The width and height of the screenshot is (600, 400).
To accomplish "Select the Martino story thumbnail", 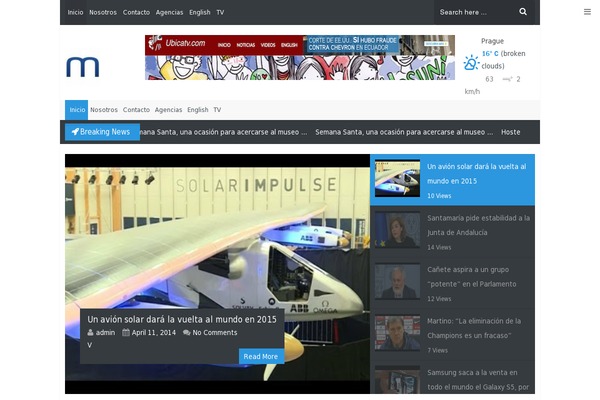I will click(397, 333).
